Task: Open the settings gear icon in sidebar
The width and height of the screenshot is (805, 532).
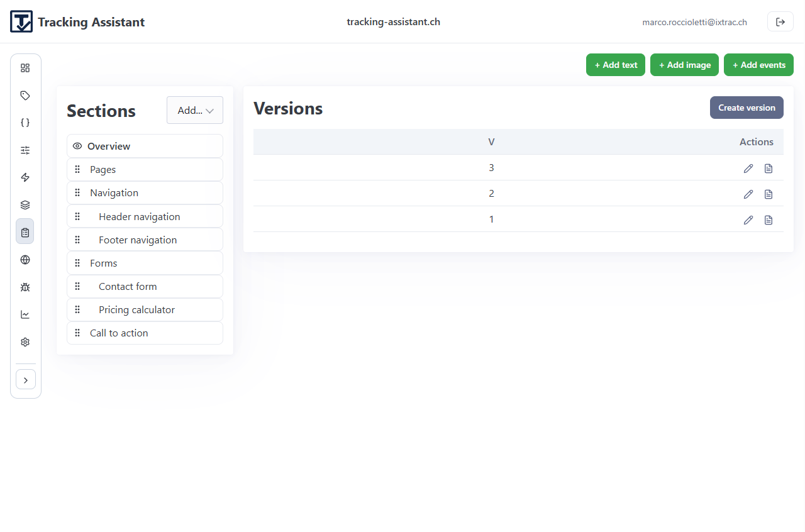Action: coord(25,342)
